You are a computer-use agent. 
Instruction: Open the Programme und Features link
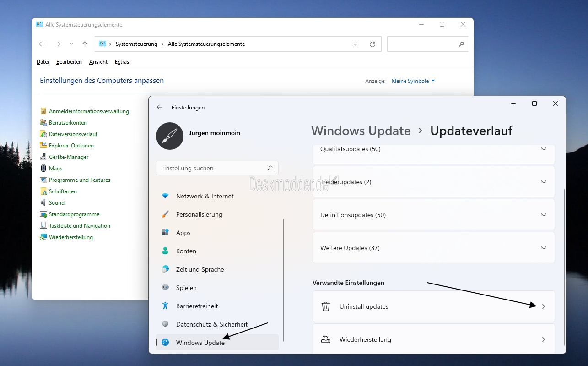[80, 180]
